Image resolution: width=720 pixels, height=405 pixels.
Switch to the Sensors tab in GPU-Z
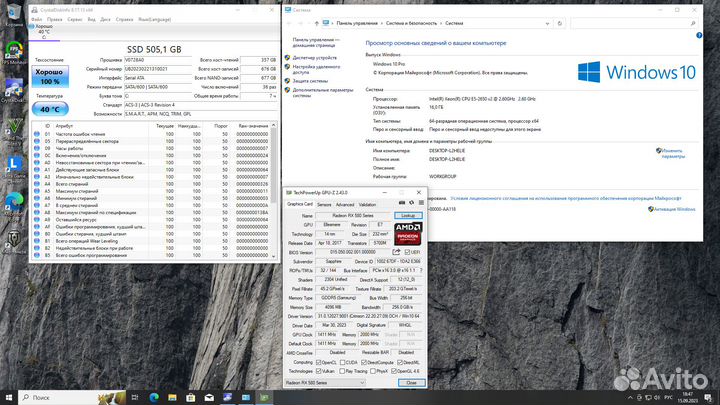pyautogui.click(x=324, y=204)
